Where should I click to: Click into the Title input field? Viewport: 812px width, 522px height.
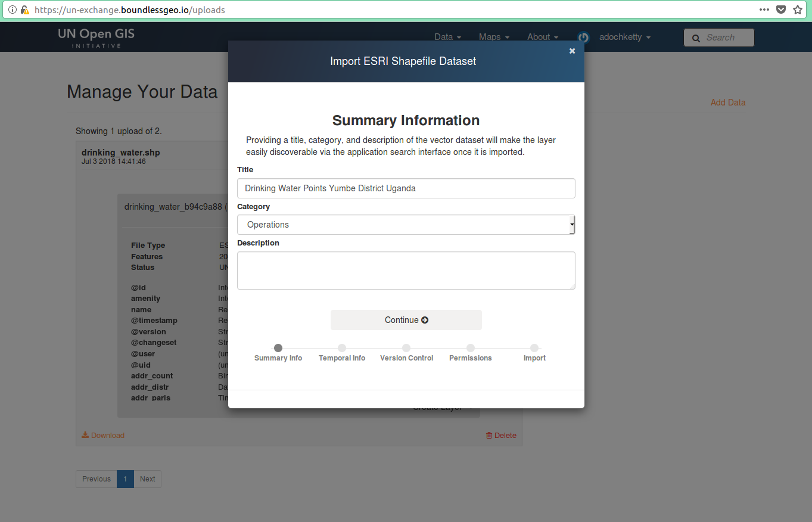click(406, 188)
